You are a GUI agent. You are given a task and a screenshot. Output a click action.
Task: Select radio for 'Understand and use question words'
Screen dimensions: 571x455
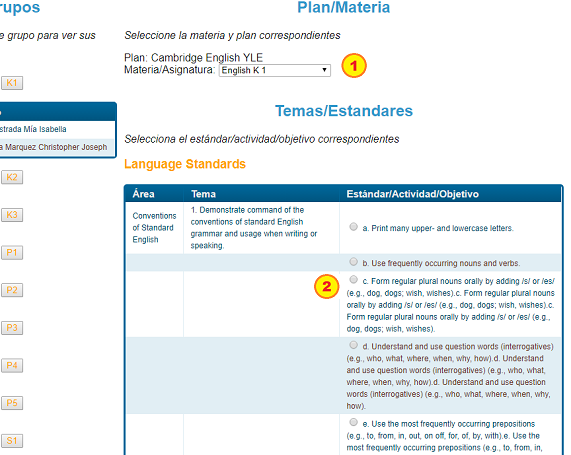point(353,345)
